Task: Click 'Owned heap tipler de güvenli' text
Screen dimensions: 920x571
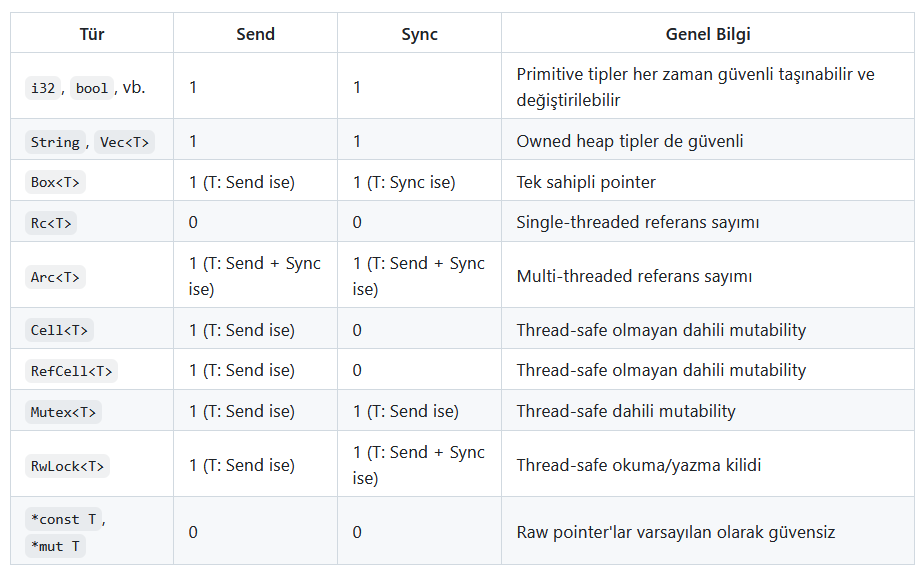Action: (x=629, y=141)
